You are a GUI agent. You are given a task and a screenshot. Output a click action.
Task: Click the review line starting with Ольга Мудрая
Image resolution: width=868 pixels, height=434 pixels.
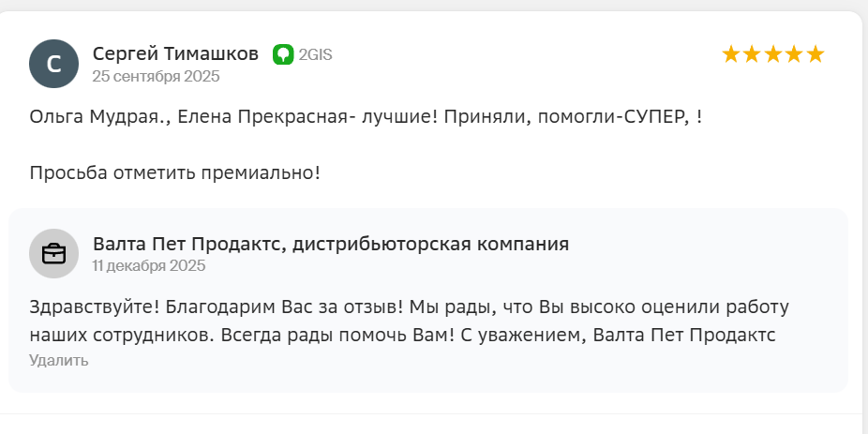coord(366,117)
